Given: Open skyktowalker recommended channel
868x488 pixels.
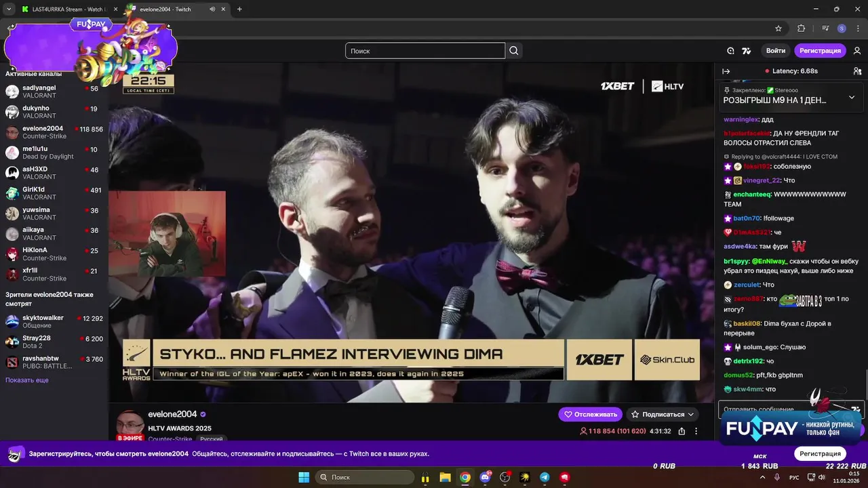Looking at the screenshot, I should pyautogui.click(x=53, y=321).
